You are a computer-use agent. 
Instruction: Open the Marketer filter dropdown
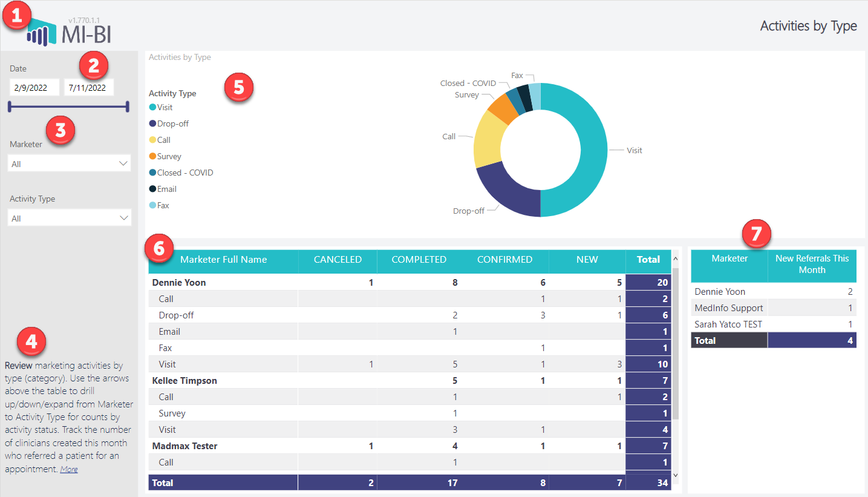[x=68, y=163]
